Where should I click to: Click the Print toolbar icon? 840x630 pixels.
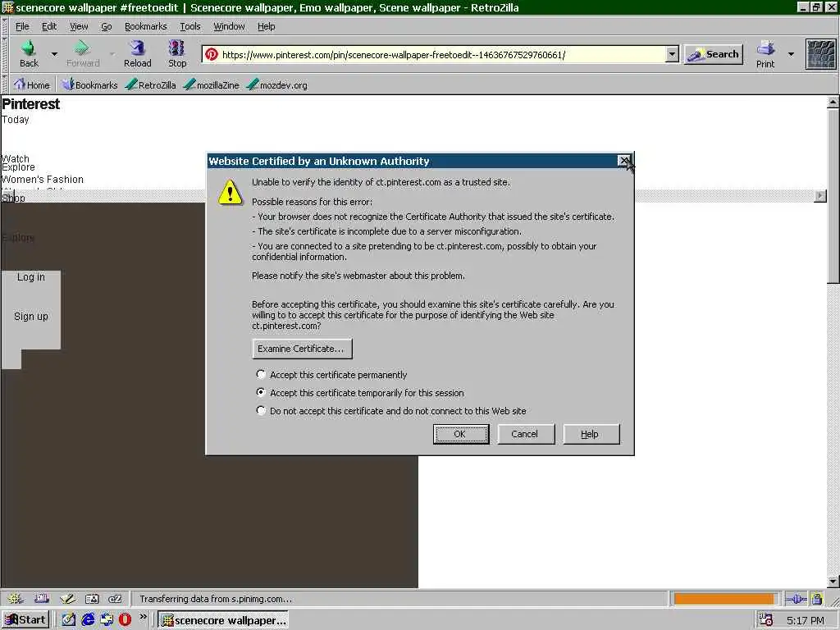765,48
